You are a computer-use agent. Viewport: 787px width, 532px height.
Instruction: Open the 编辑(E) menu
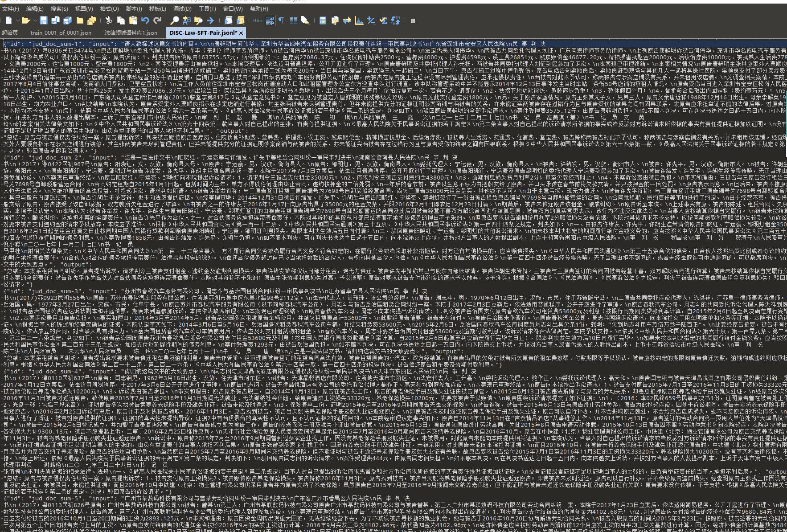(35, 8)
